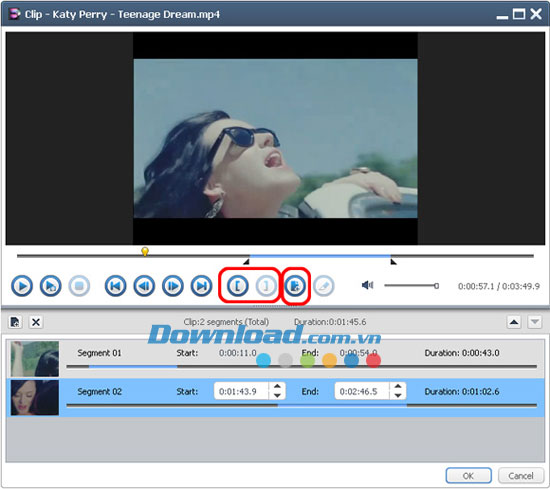Decrease the Segment 02 Start time
The width and height of the screenshot is (550, 489).
click(277, 395)
